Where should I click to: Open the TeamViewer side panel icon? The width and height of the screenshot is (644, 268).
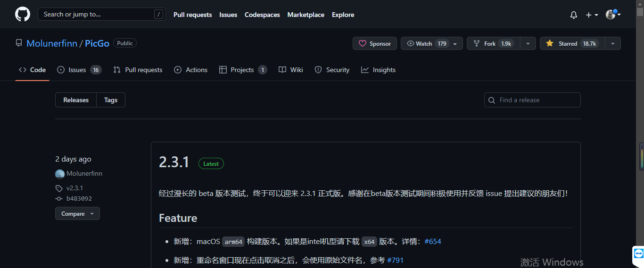638,253
